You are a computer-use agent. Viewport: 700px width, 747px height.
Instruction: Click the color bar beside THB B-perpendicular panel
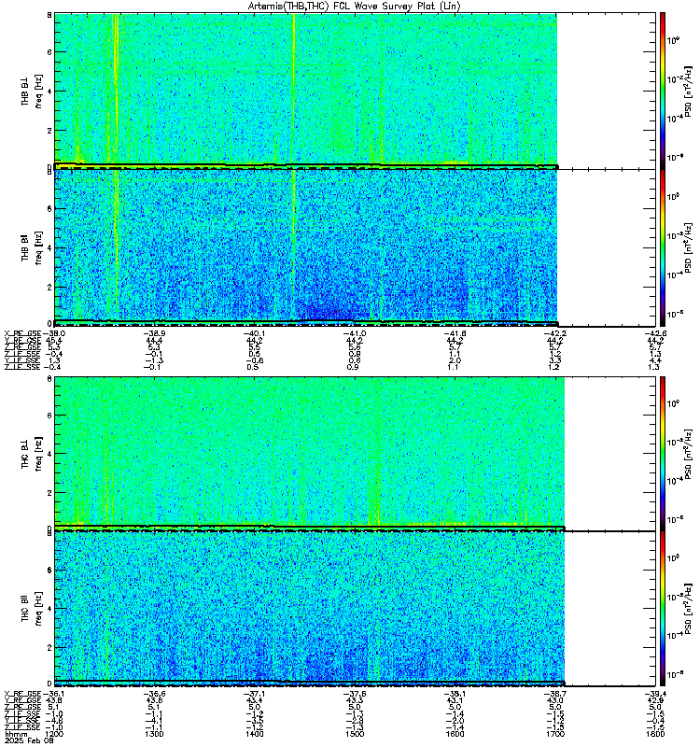click(x=662, y=91)
